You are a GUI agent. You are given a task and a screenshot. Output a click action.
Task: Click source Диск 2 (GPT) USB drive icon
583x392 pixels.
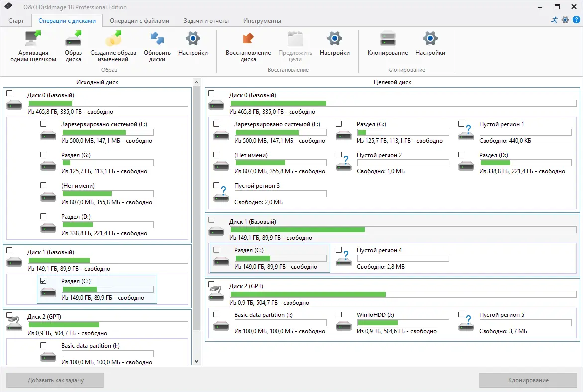pyautogui.click(x=14, y=324)
